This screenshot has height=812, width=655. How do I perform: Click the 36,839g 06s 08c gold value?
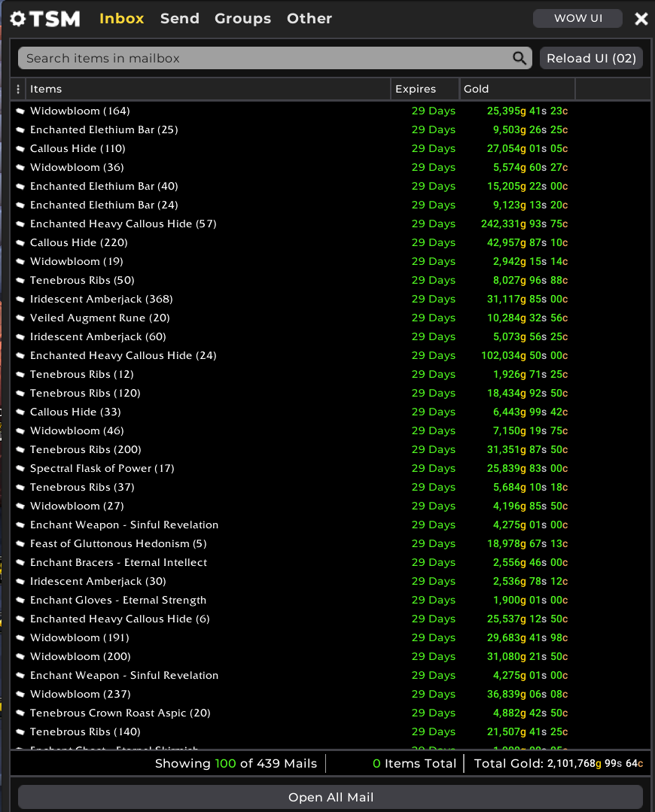click(528, 694)
